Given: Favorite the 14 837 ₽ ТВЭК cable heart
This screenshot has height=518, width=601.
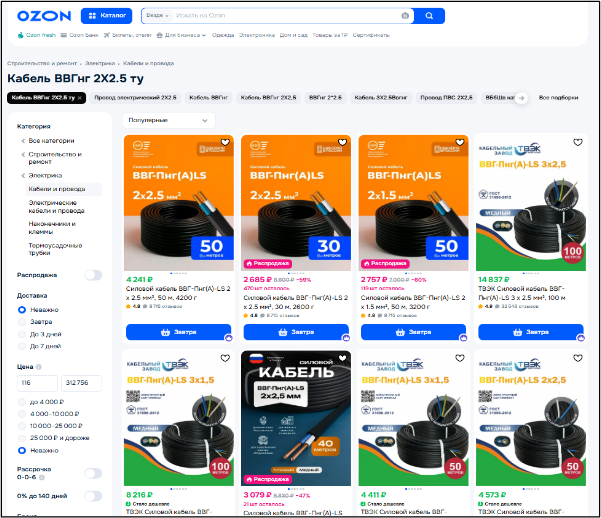Looking at the screenshot, I should pos(578,143).
